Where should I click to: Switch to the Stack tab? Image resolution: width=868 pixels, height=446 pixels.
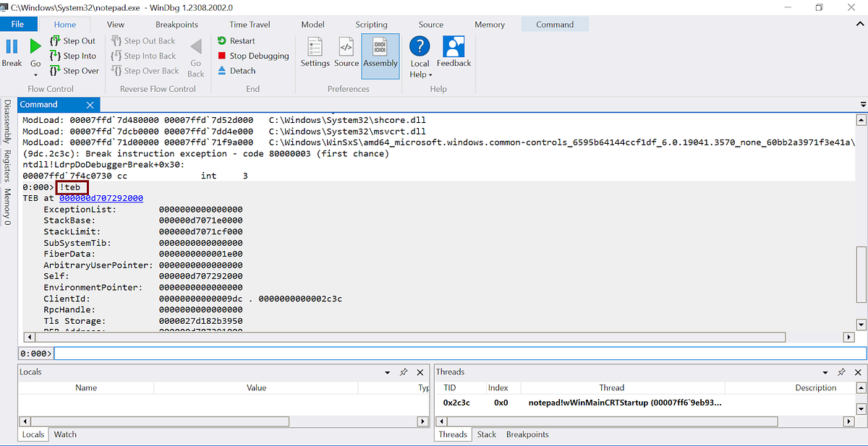point(486,434)
